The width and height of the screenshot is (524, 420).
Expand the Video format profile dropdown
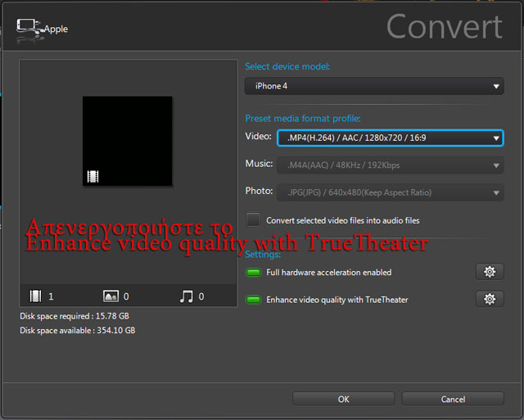pyautogui.click(x=391, y=138)
